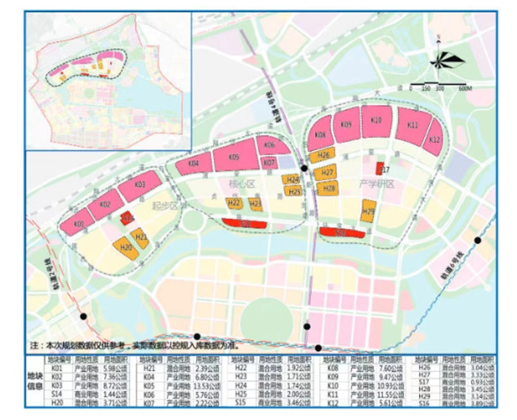Click the small pink K07 parcel
The width and height of the screenshot is (517, 420).
tap(270, 162)
